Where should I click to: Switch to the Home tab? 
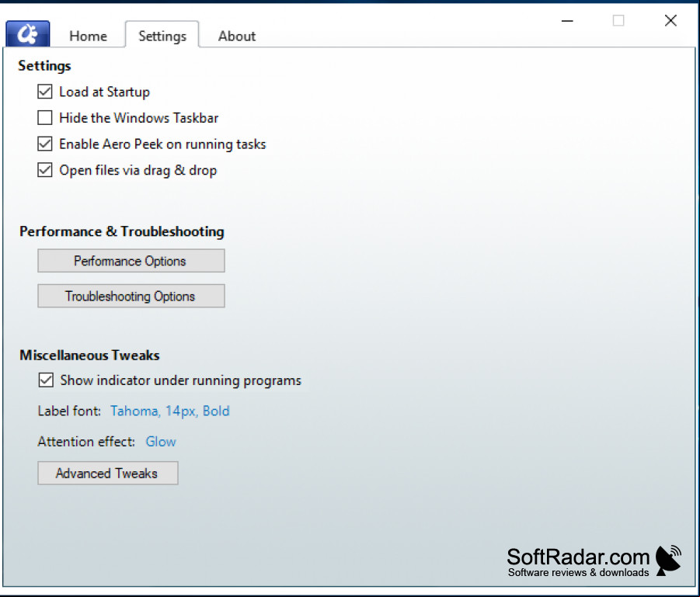click(88, 36)
